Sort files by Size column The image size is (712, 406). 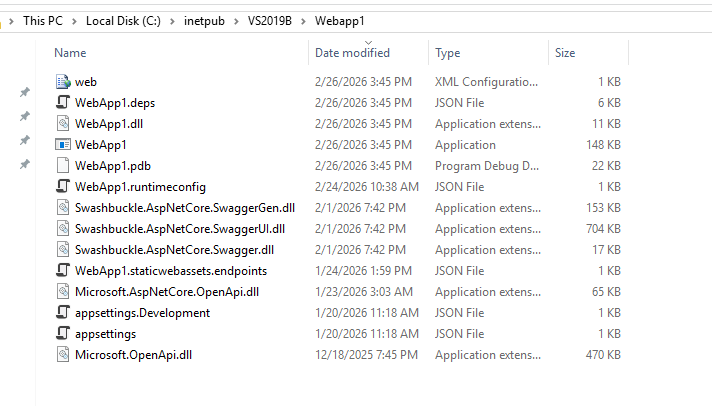click(565, 53)
